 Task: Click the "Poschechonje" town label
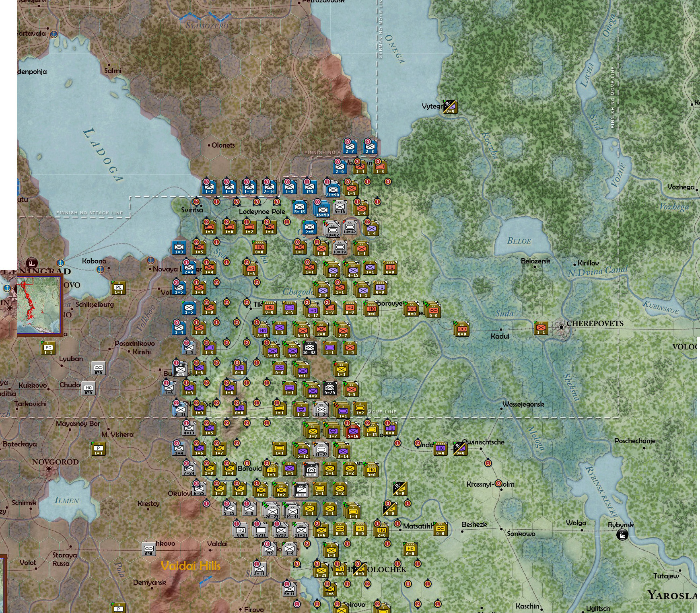(635, 441)
